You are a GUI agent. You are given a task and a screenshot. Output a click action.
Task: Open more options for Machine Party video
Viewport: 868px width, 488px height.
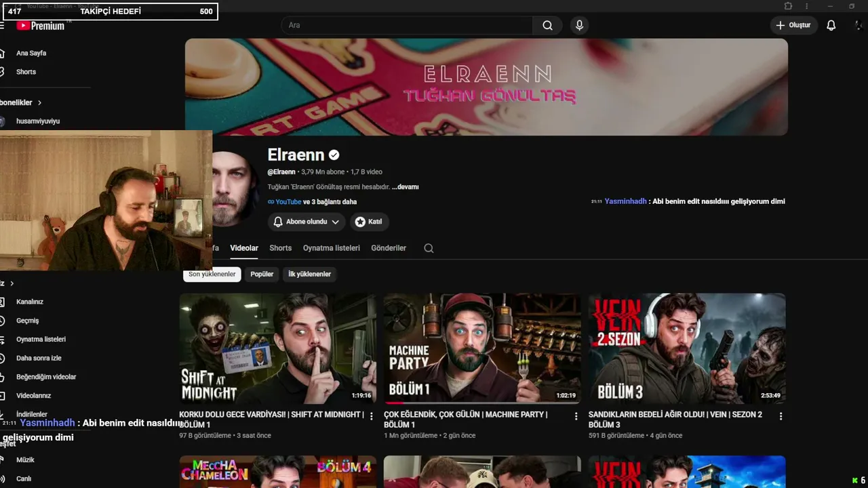pyautogui.click(x=576, y=416)
